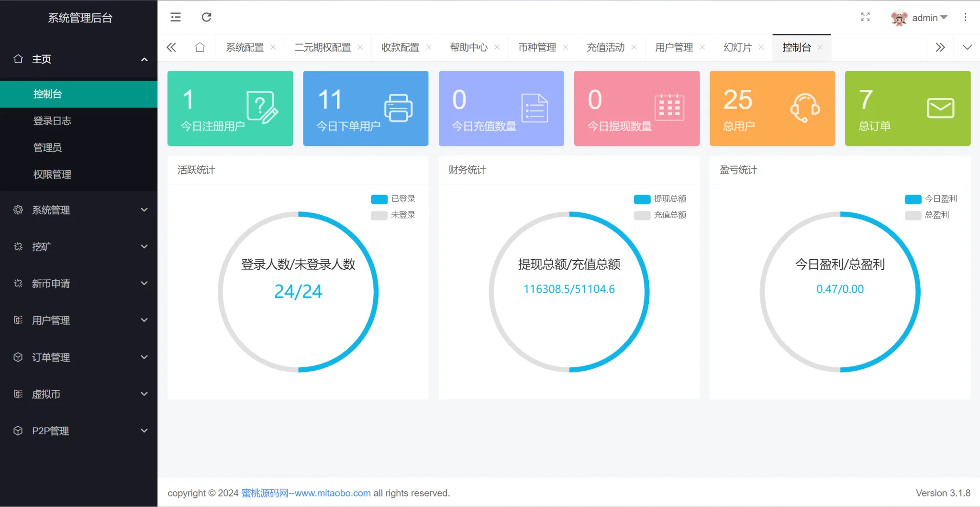Viewport: 980px width, 507px height.
Task: Click the sidebar collapse menu icon
Action: (x=176, y=17)
